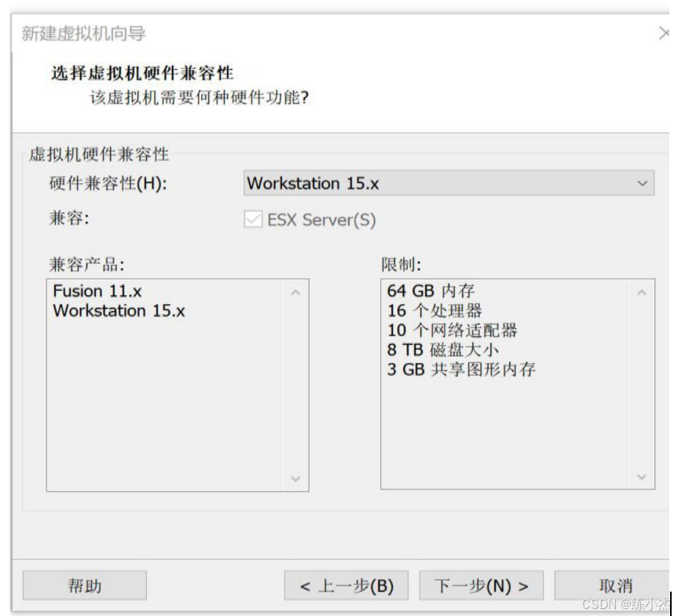Viewport: 674px width, 616px height.
Task: Open the 硬件兼容性 Workstation 15.x dropdown
Action: 449,183
